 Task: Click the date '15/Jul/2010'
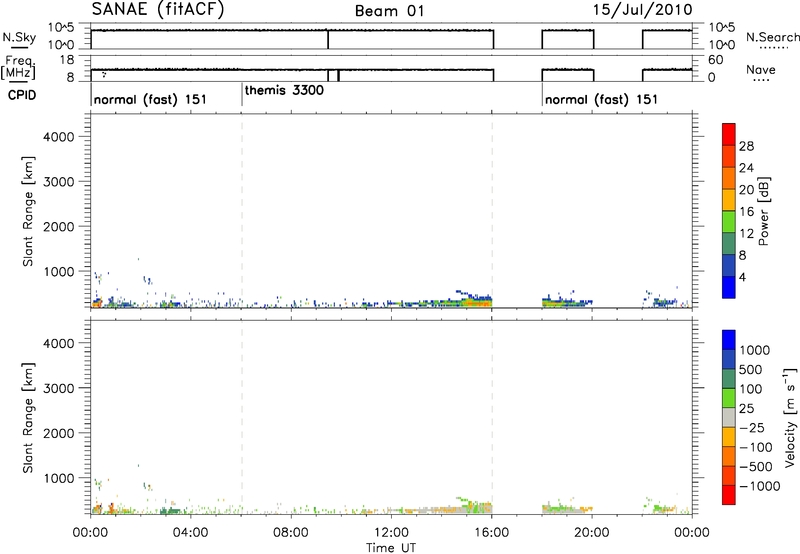tap(642, 10)
